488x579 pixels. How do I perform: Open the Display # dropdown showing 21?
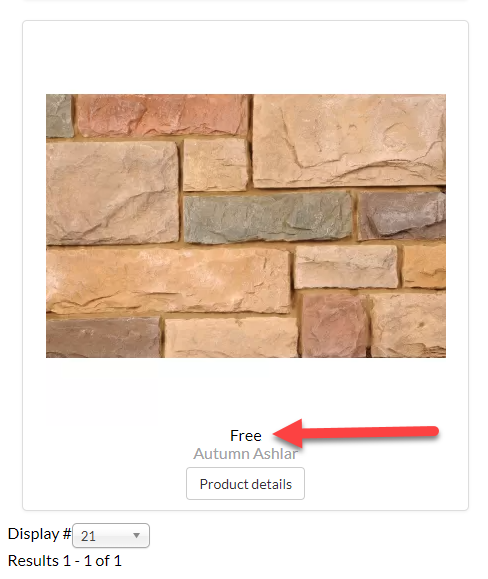coord(111,535)
